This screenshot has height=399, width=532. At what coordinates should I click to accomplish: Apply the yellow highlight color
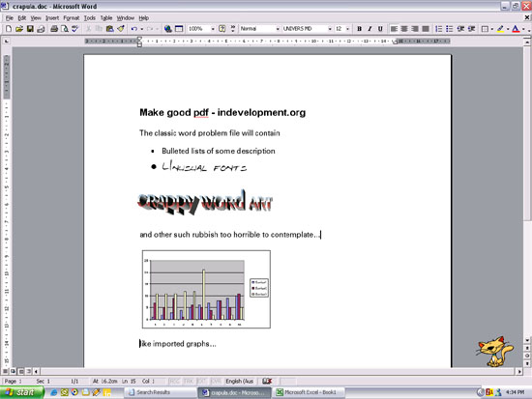click(500, 29)
